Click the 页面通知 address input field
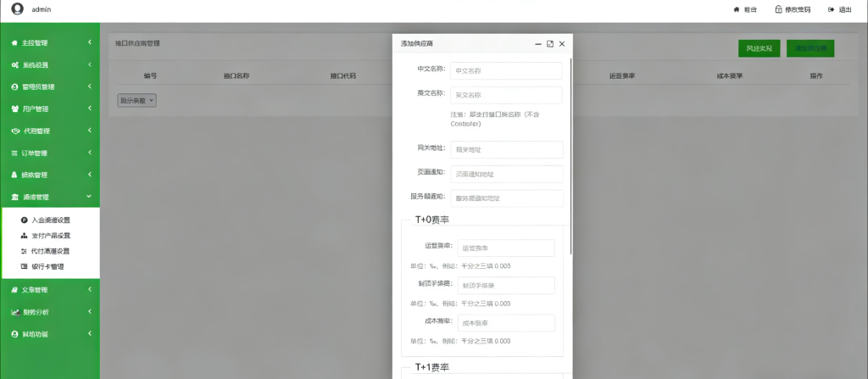The height and width of the screenshot is (379, 868). pos(507,174)
